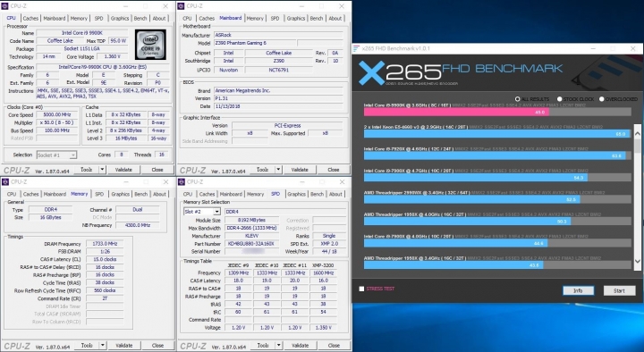This screenshot has width=644, height=352.
Task: Enable the Stress Test checkbox
Action: point(361,289)
